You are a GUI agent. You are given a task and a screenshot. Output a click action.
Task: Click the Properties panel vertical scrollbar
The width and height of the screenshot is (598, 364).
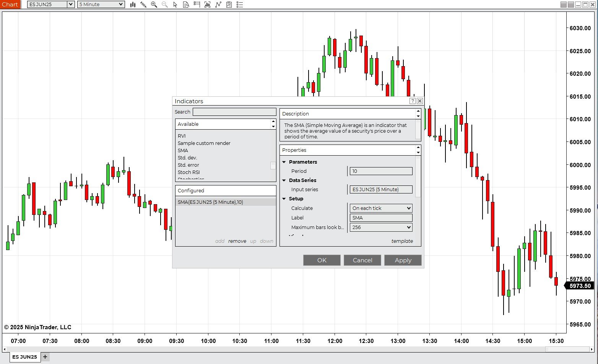point(418,177)
